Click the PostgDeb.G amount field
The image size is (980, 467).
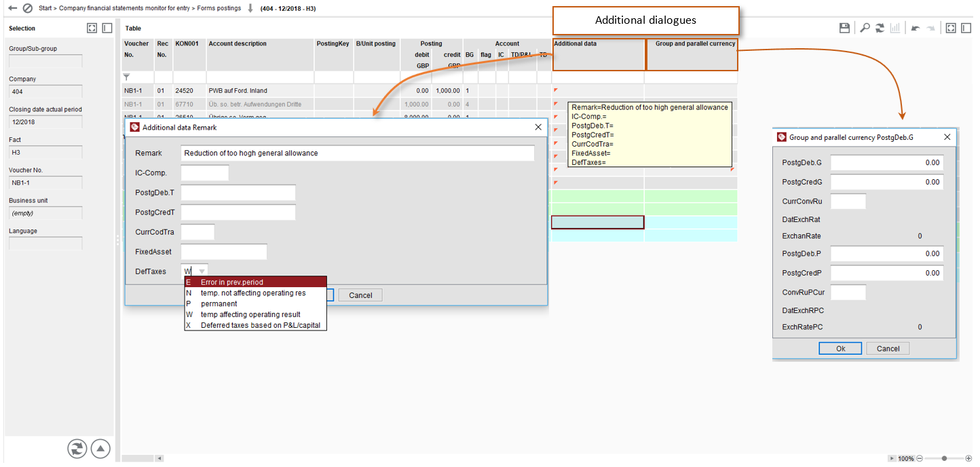pyautogui.click(x=887, y=163)
